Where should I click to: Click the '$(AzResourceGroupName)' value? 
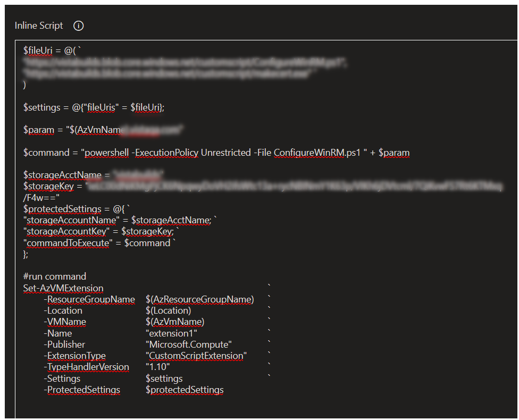point(200,299)
